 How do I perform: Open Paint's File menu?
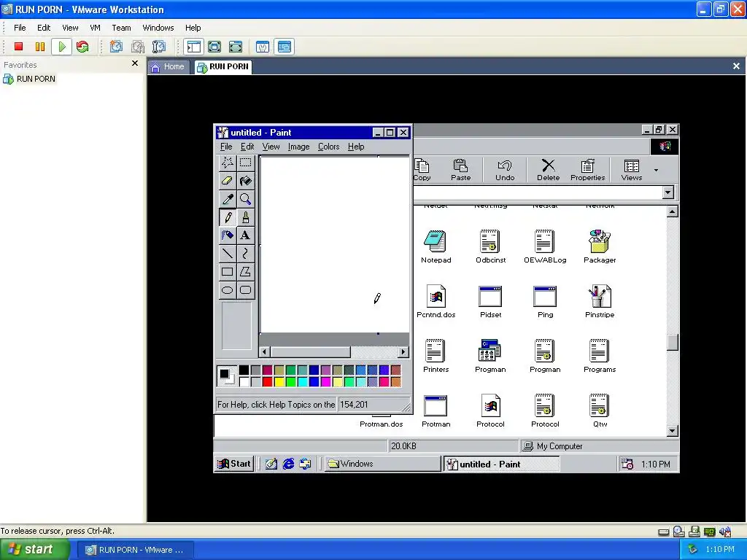(x=226, y=147)
